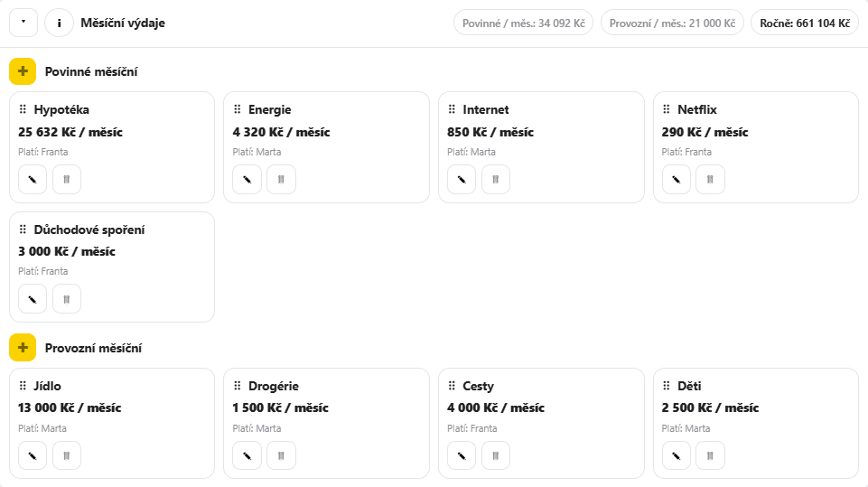The width and height of the screenshot is (868, 487).
Task: Click the Povinné / měs. summary pill
Action: (x=523, y=23)
